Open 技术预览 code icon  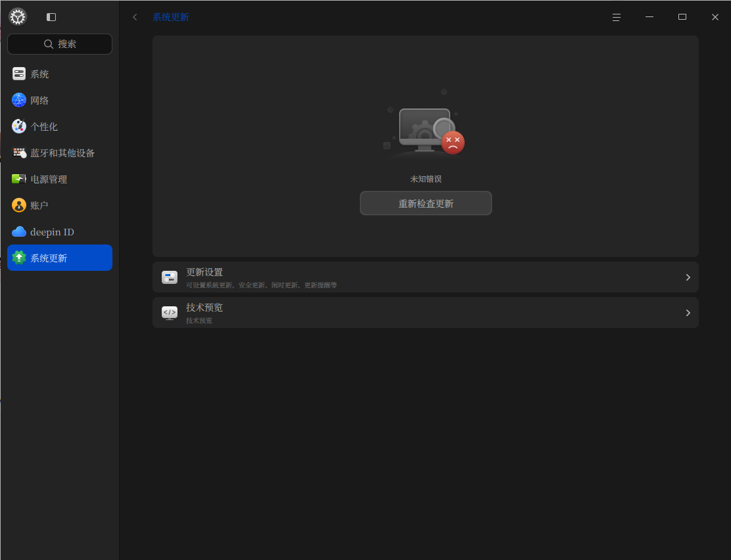tap(170, 313)
